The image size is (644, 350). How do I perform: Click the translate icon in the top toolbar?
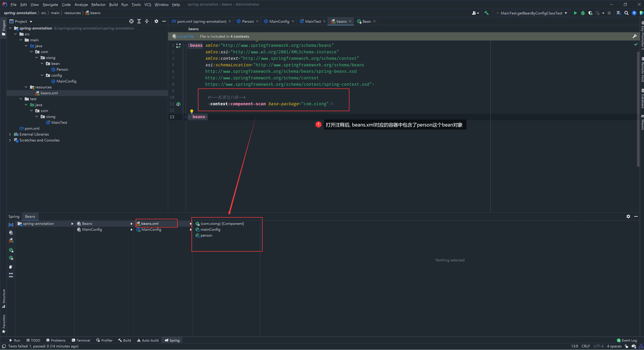619,13
